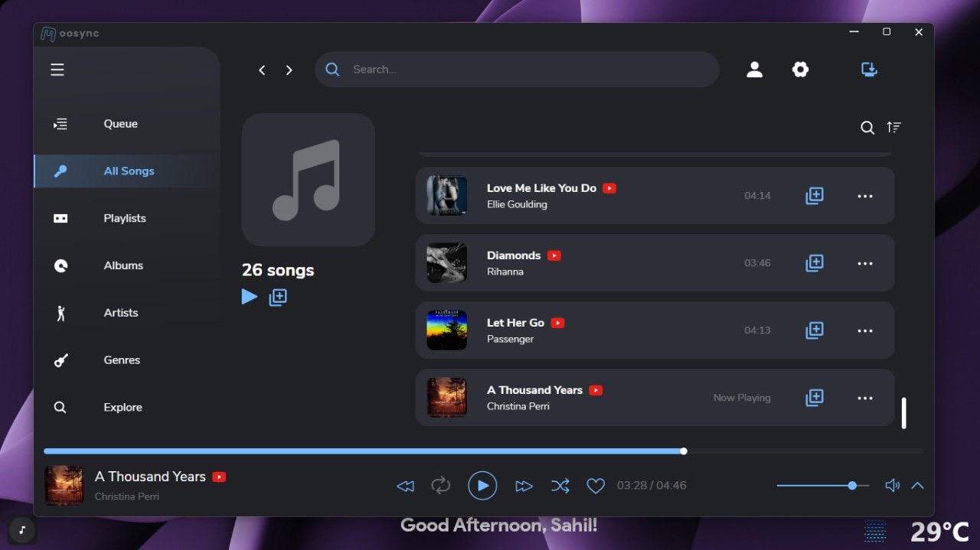Viewport: 980px width, 550px height.
Task: Click Christina Perri in the song list
Action: (518, 406)
